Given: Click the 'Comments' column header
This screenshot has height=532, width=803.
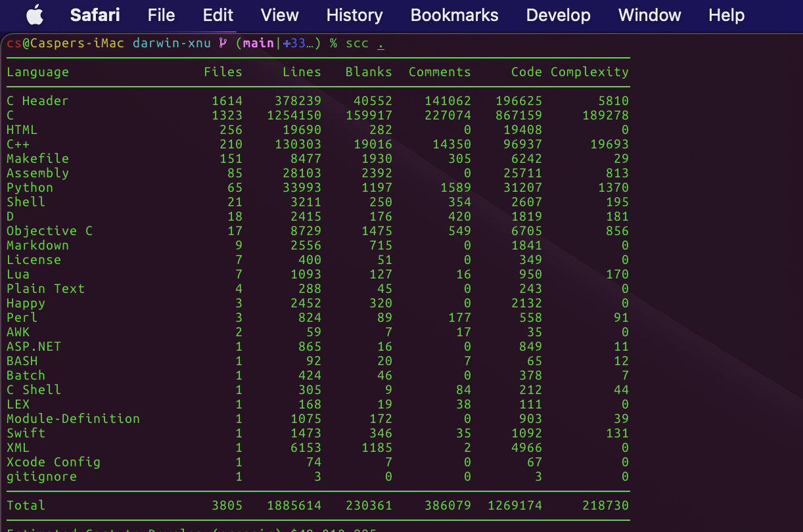Looking at the screenshot, I should [440, 72].
